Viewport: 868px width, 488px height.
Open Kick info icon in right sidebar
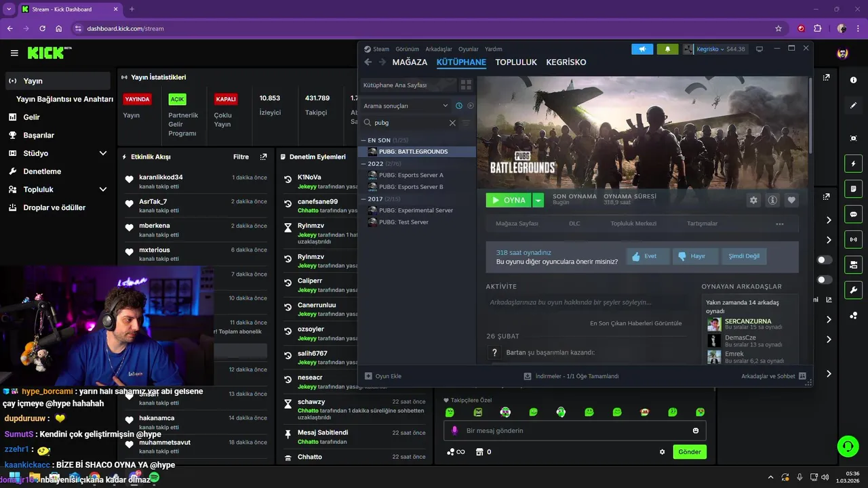pyautogui.click(x=853, y=80)
